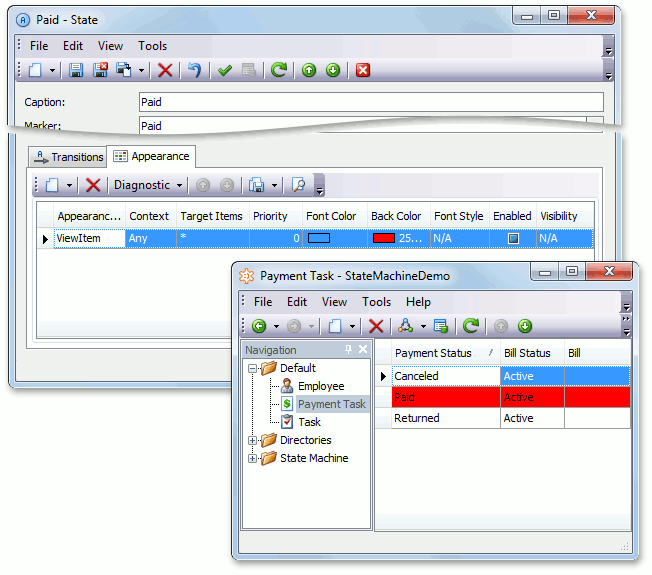Click Payment Status column header
This screenshot has height=575, width=652.
pos(445,353)
